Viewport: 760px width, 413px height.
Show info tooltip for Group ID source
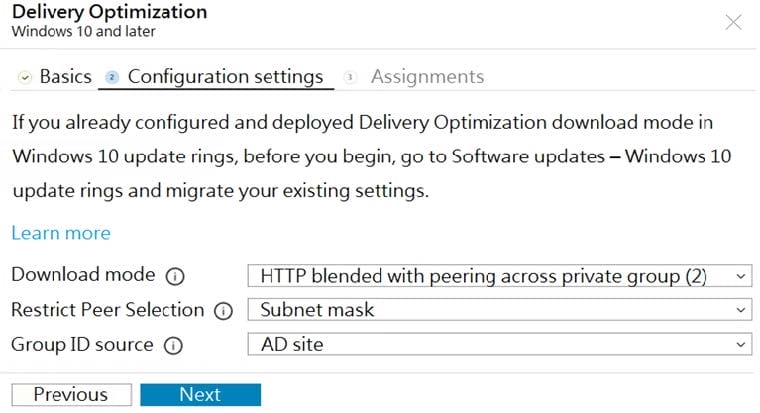173,346
